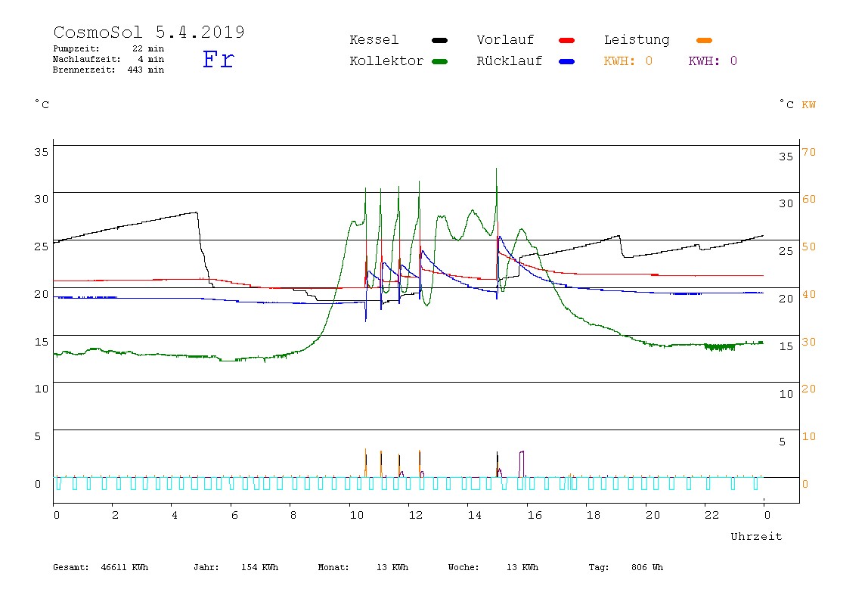Click the 'CosmoSol 5.4.2019' title
This screenshot has width=868, height=614.
149,32
